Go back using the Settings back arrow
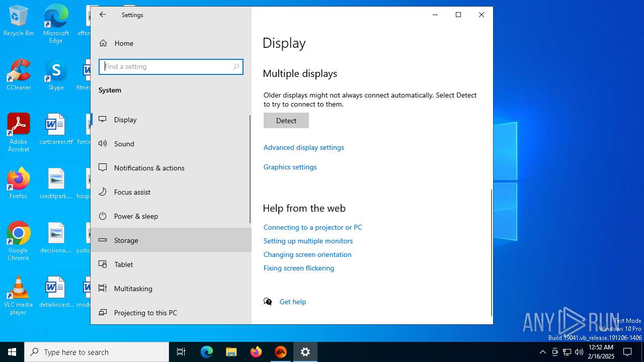644x362 pixels. 103,15
